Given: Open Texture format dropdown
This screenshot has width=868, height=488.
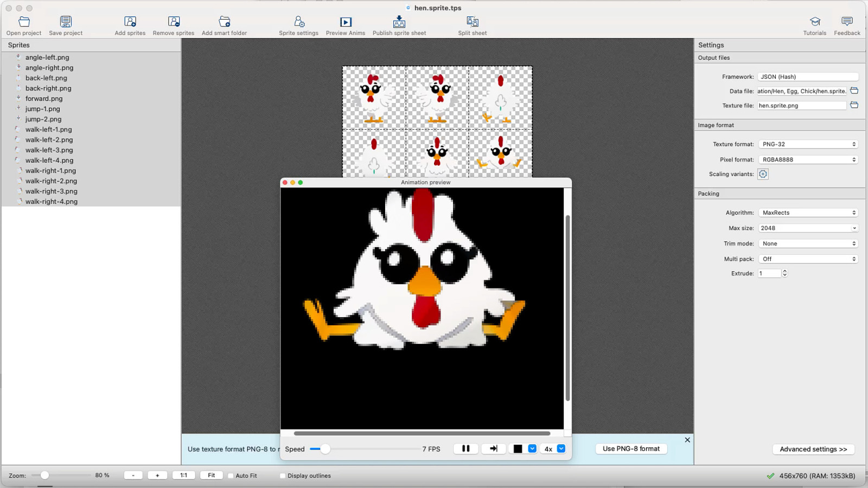Looking at the screenshot, I should 808,144.
